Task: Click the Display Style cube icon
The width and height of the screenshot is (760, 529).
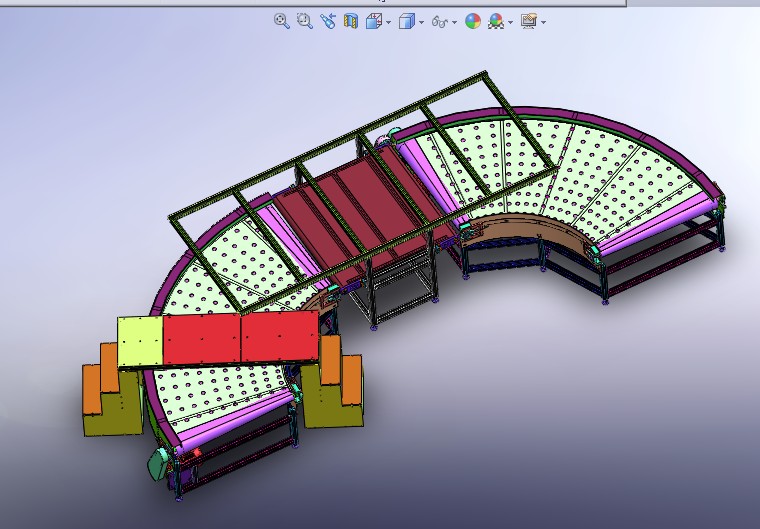Action: coord(407,21)
